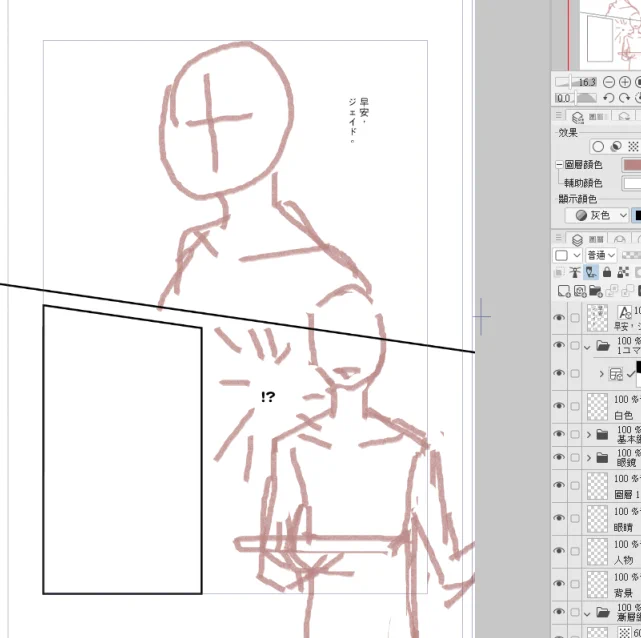Click the clip to layer below icon
Viewport: 641px width, 638px height.
click(559, 272)
